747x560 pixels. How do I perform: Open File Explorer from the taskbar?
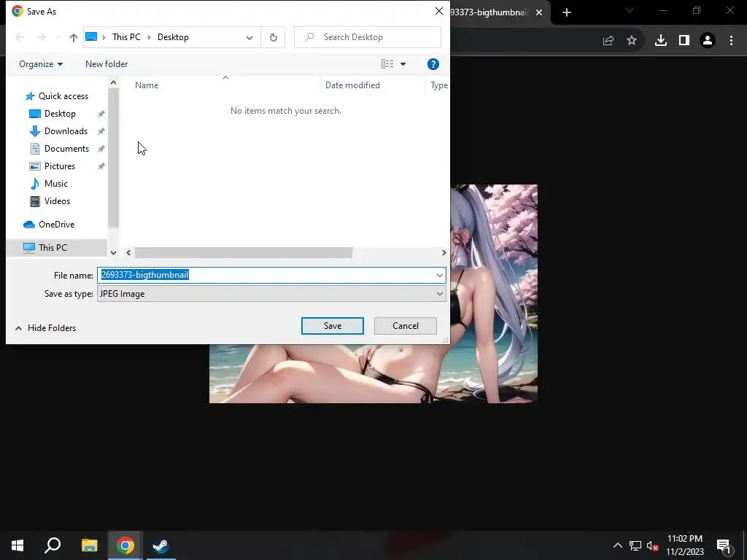click(89, 545)
